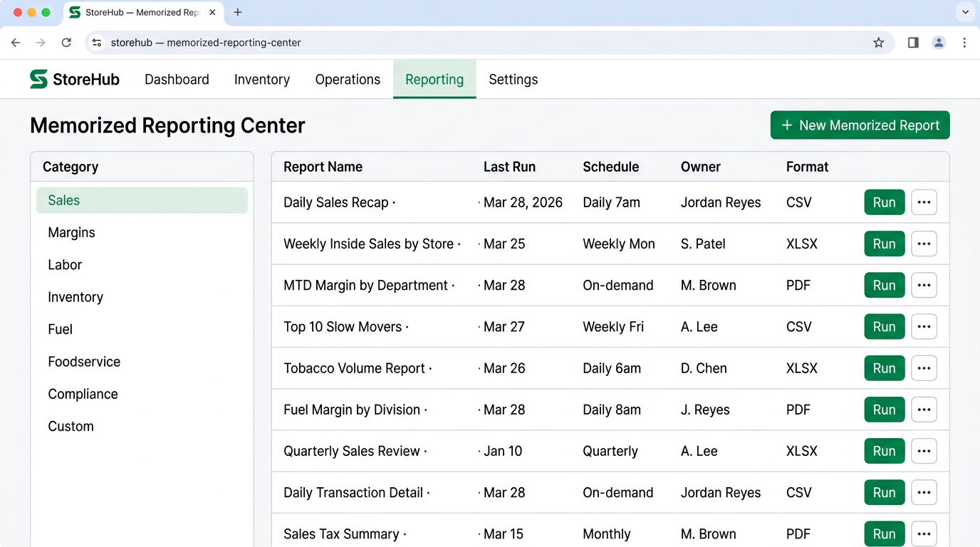Run the Sales Tax Summary report
980x547 pixels.
point(885,534)
